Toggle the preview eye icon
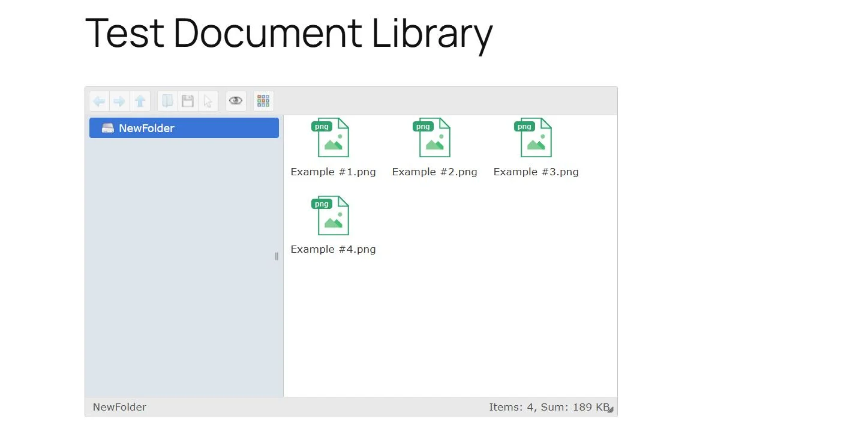Viewport: 868px width, 437px height. click(x=235, y=101)
